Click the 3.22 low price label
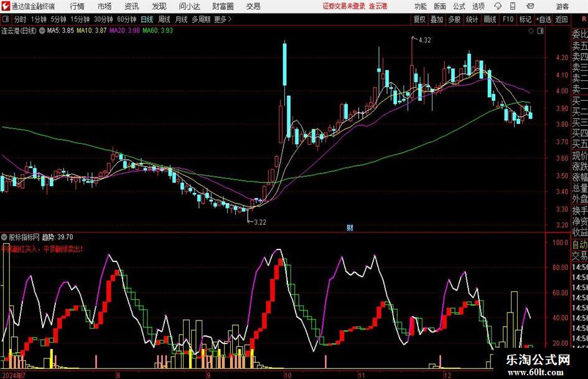The image size is (588, 379). pos(260,222)
